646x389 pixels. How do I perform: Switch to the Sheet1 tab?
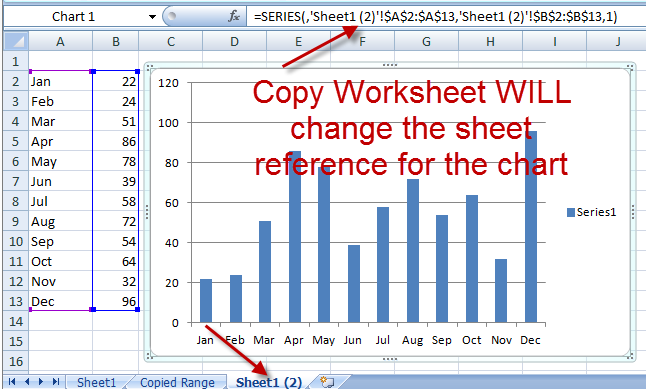point(96,382)
